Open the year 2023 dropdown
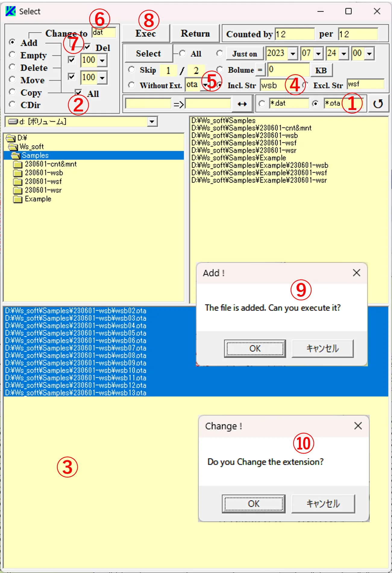Image resolution: width=392 pixels, height=573 pixels. coord(293,54)
